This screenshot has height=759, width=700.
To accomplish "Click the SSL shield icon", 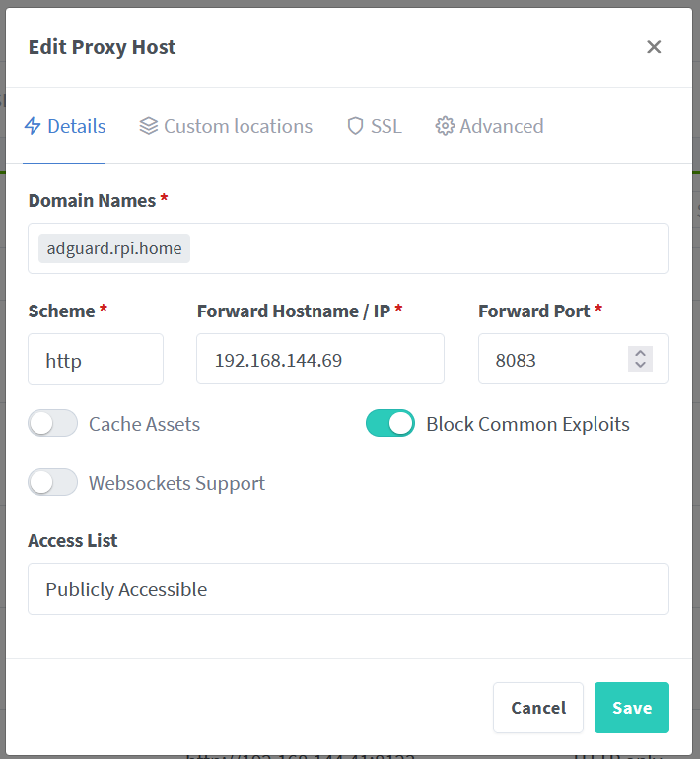I will (x=356, y=126).
